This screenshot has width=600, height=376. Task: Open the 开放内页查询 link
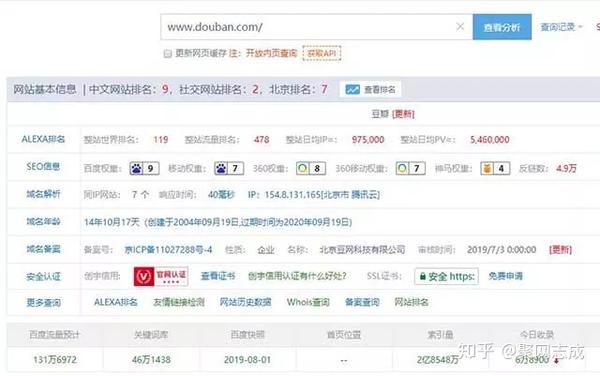click(271, 53)
